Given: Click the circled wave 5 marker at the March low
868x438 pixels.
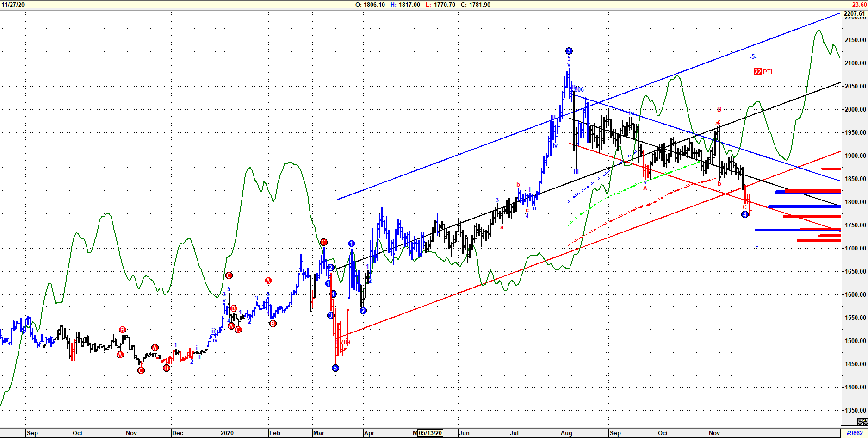Looking at the screenshot, I should (x=335, y=368).
